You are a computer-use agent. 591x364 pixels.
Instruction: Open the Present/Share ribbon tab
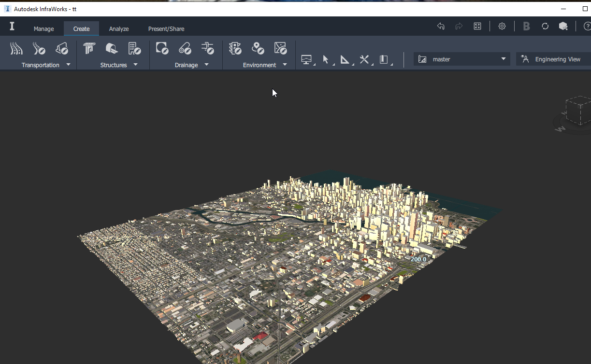tap(166, 28)
